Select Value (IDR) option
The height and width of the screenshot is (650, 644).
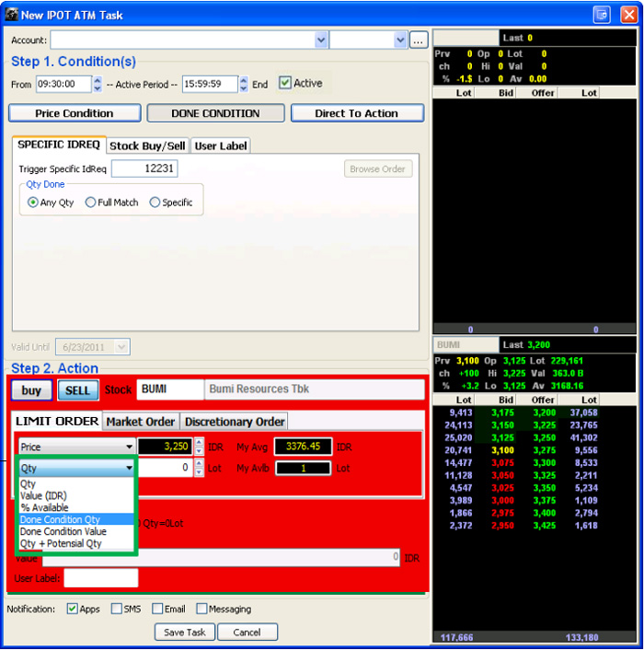point(76,496)
